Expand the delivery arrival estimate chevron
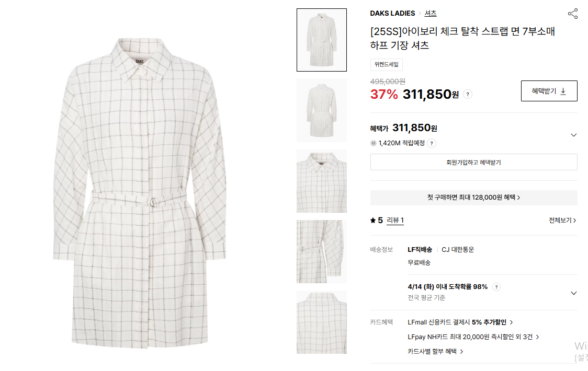This screenshot has width=588, height=371. (573, 293)
